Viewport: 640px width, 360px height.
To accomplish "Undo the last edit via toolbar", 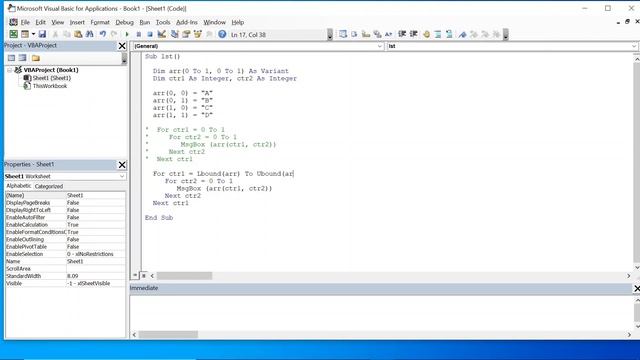I will pos(103,34).
